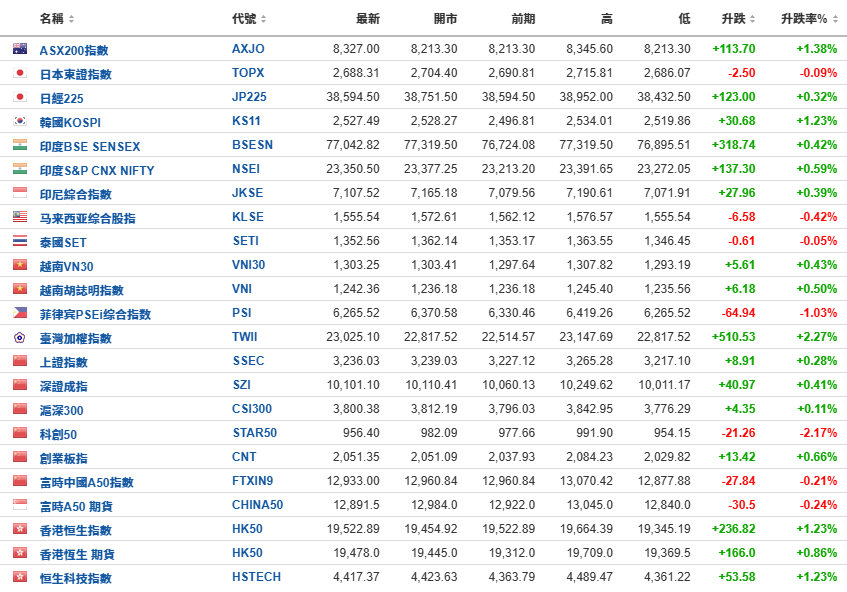Image resolution: width=847 pixels, height=592 pixels.
Task: Click the Taiwan emblem icon beside 臺灣加權指數
Action: tap(19, 337)
